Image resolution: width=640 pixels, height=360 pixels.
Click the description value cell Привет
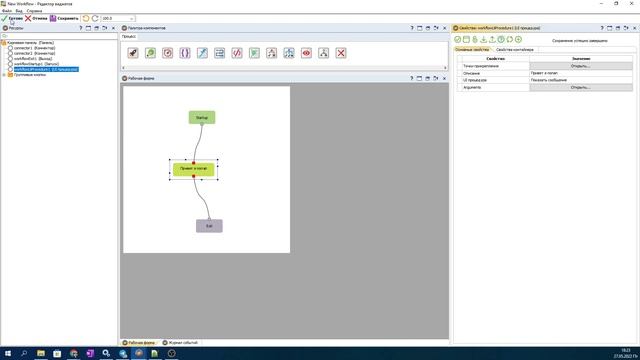point(581,73)
